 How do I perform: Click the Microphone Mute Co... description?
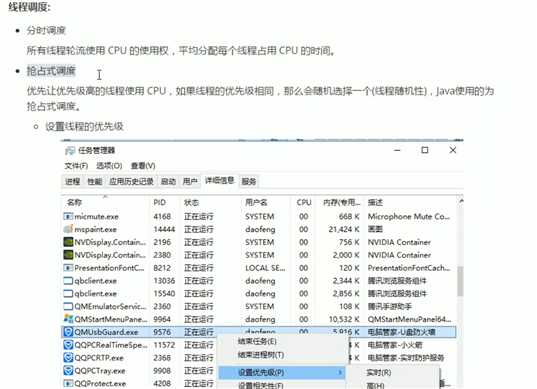tap(409, 217)
